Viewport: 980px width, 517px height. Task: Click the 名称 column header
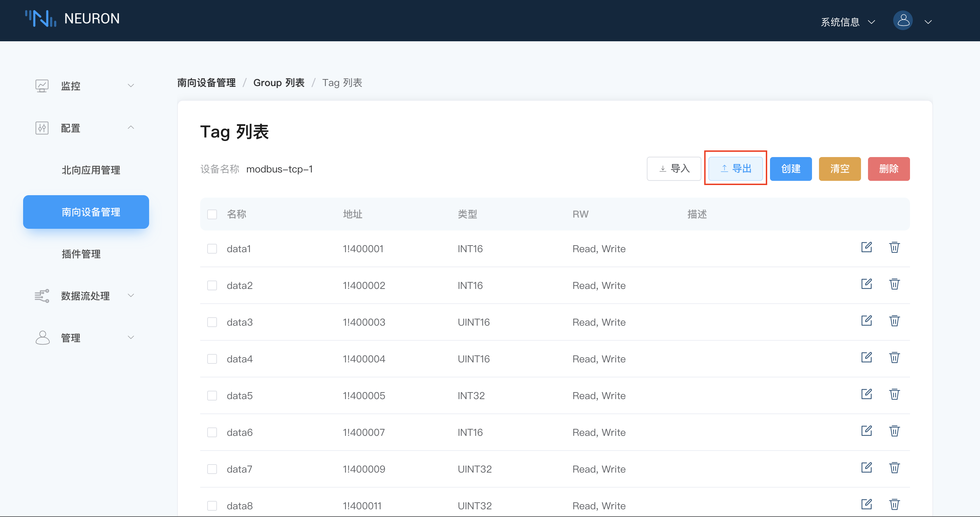[x=236, y=214]
